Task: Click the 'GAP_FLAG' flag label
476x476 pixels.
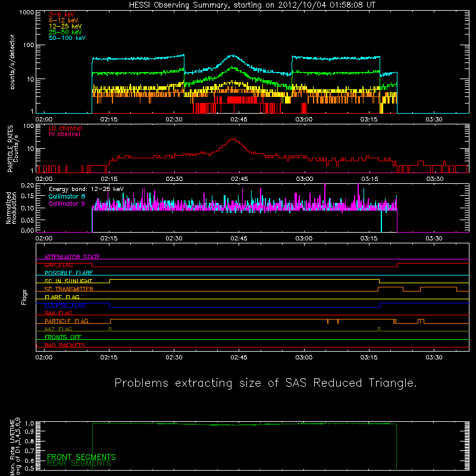Action: [x=58, y=265]
